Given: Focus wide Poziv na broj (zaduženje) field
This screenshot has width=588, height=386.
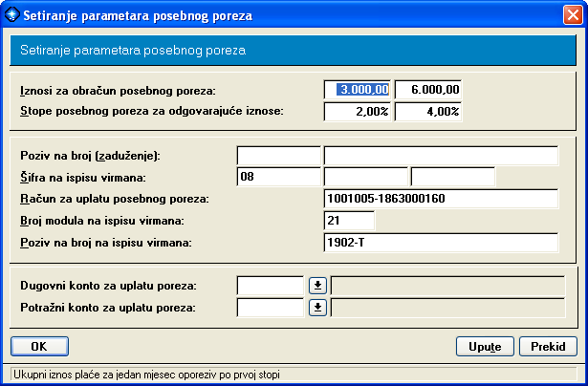Looking at the screenshot, I should pos(441,156).
